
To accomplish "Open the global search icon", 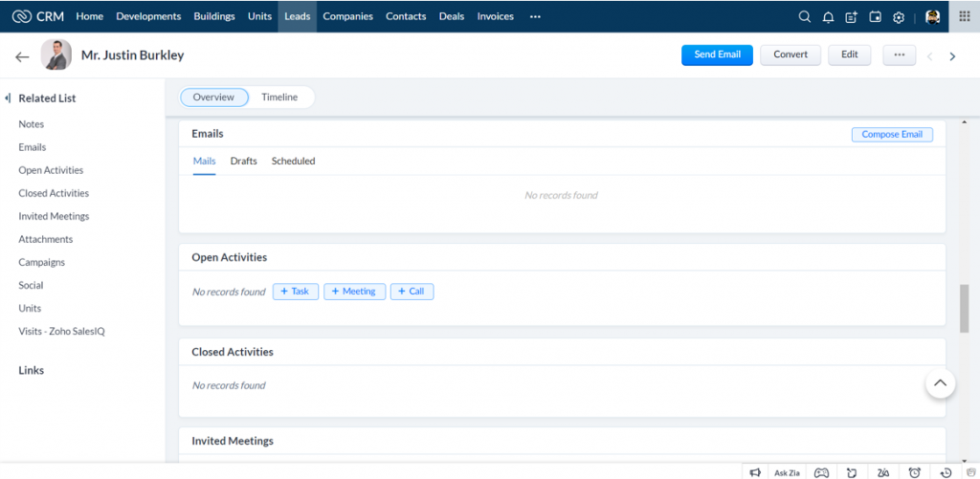I will click(805, 16).
